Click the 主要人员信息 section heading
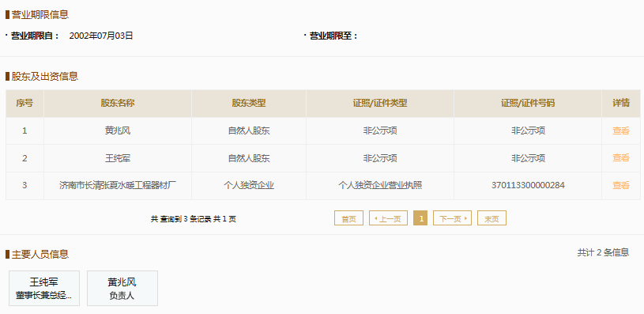Screen dimensions: 644x314 (x=40, y=254)
